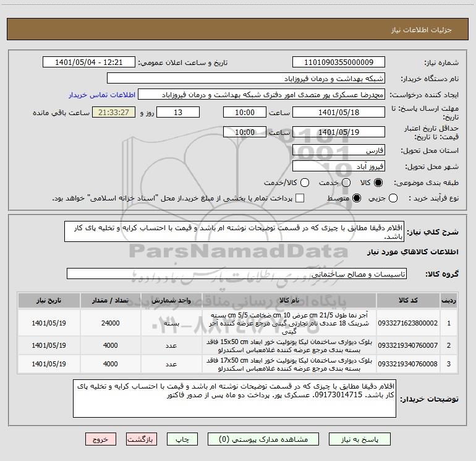The height and width of the screenshot is (461, 476).
Task: Open the اطلاعات تماس خریدار link
Action: [x=102, y=95]
